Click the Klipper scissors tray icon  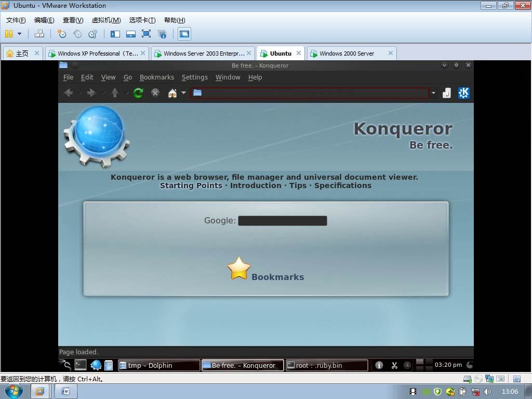click(x=394, y=365)
